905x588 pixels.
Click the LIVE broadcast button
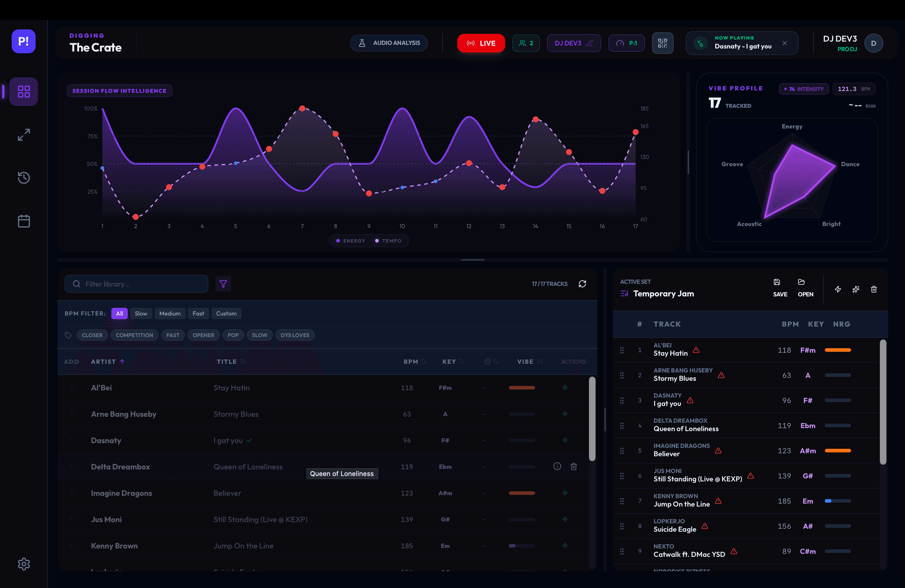pyautogui.click(x=481, y=43)
